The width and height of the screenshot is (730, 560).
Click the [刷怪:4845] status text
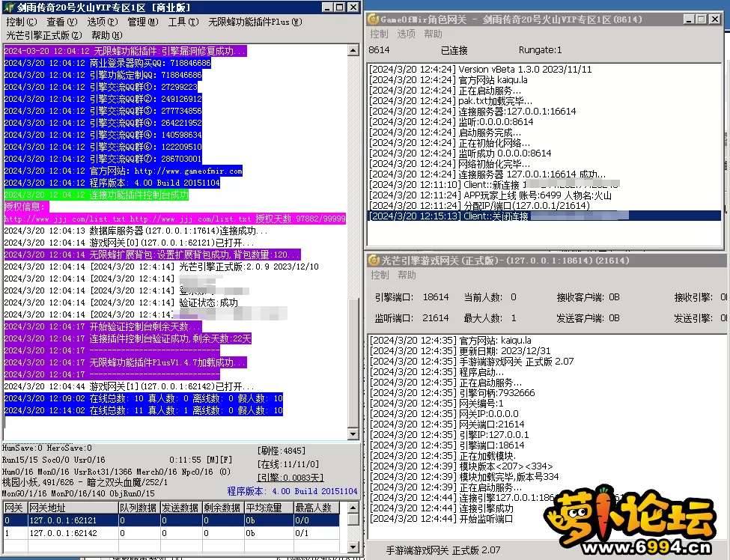coord(282,451)
